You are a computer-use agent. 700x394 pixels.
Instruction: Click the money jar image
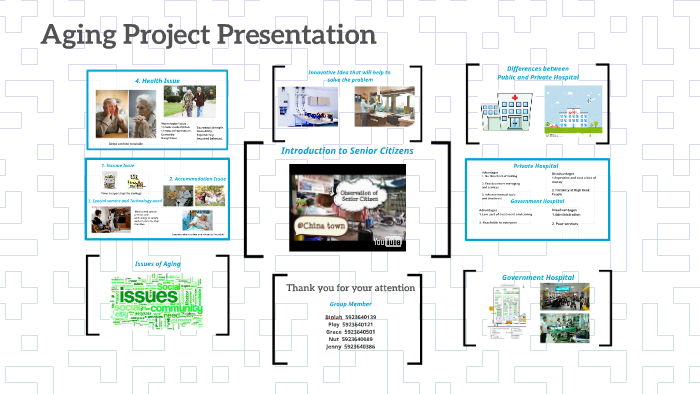click(109, 181)
